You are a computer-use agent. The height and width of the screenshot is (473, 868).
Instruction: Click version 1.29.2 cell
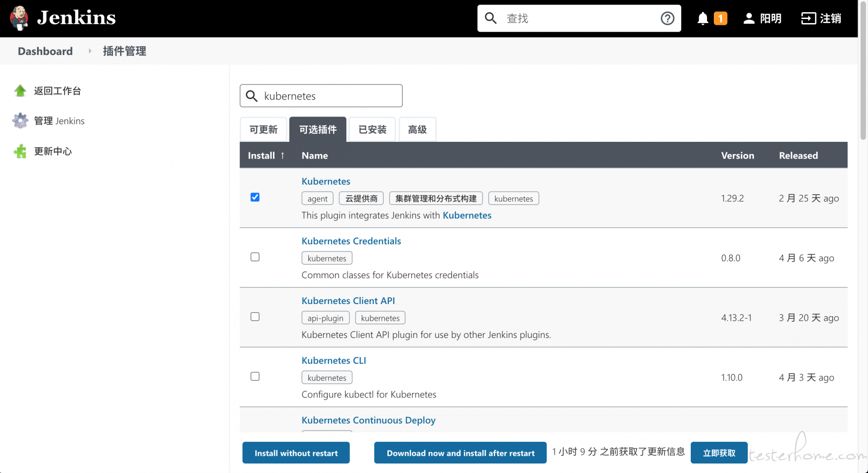click(x=732, y=198)
